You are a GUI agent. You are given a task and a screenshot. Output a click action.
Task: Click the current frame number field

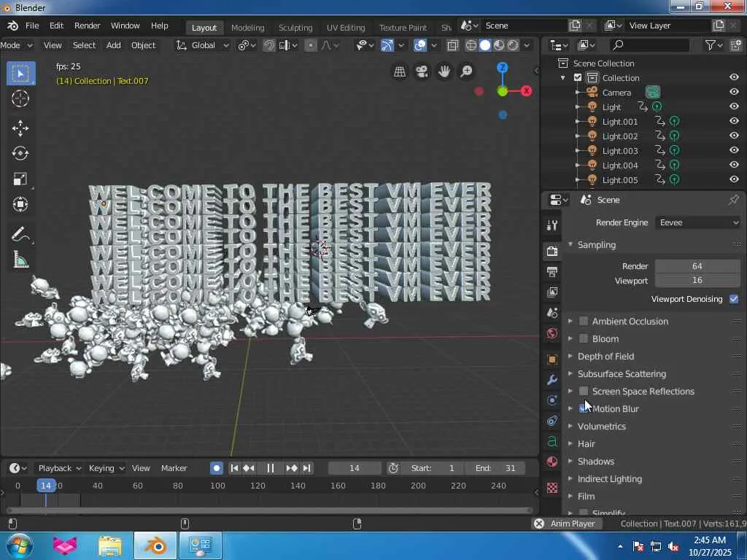(355, 468)
